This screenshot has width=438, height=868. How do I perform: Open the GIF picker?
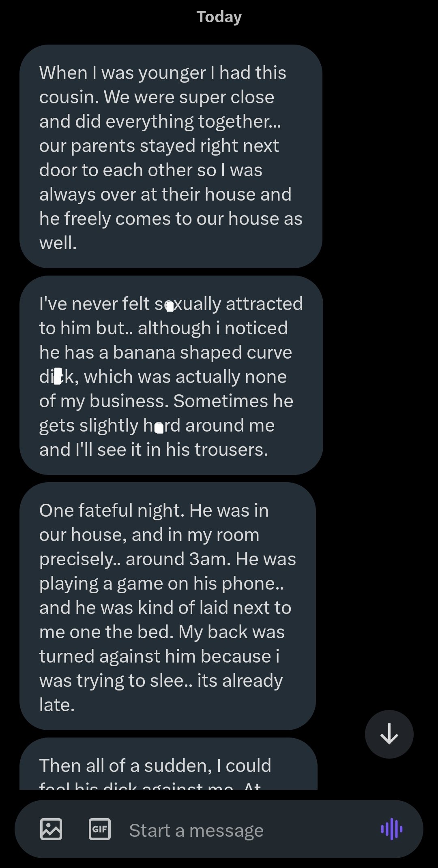click(x=99, y=829)
